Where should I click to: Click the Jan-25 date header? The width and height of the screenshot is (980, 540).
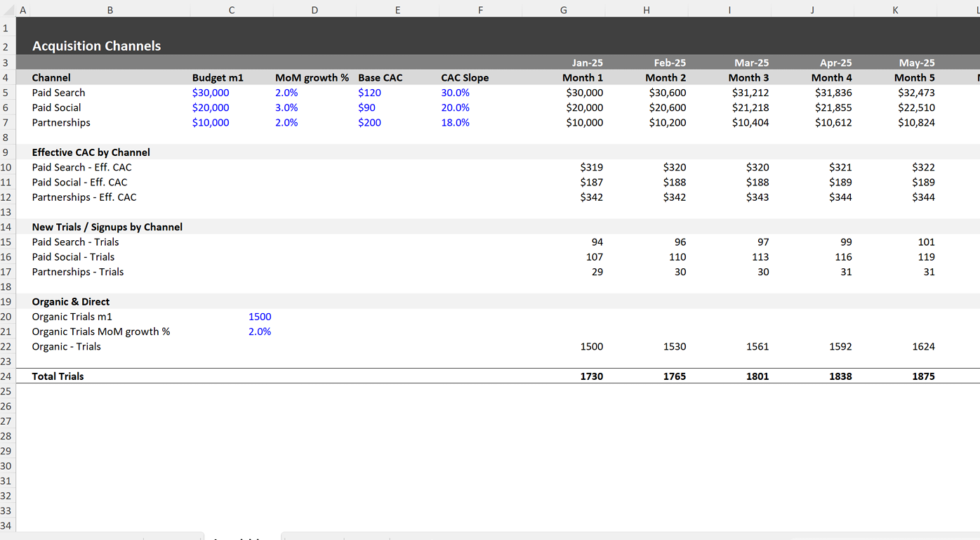588,62
